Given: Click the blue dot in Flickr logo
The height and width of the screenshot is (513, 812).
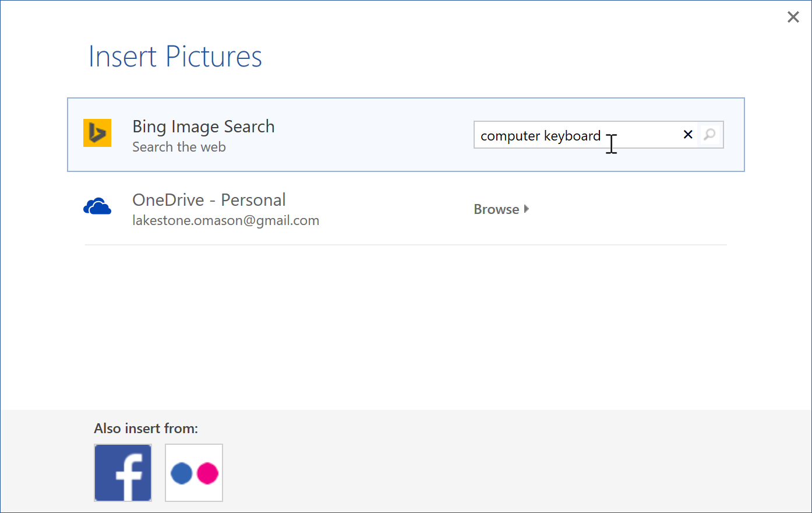Looking at the screenshot, I should point(181,473).
